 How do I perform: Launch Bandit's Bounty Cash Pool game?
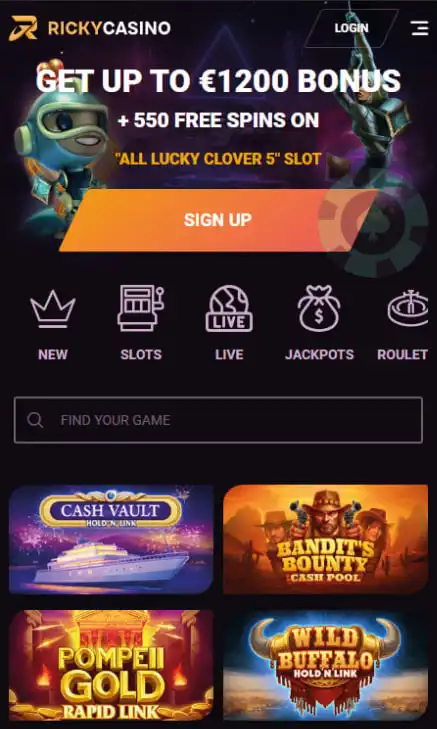(x=325, y=539)
